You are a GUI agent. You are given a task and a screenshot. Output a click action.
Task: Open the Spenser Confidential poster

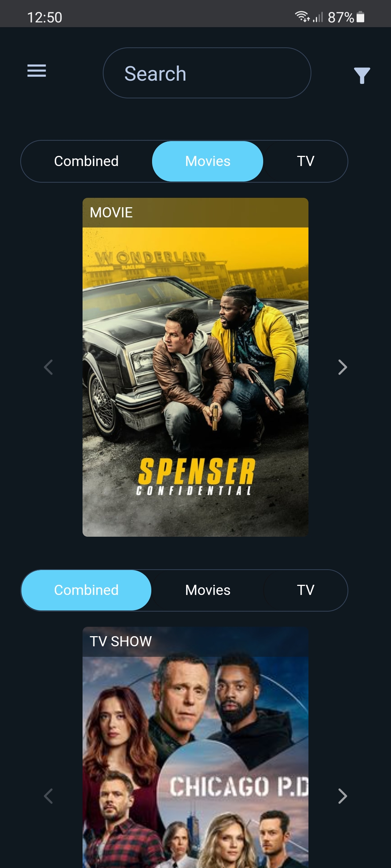195,382
